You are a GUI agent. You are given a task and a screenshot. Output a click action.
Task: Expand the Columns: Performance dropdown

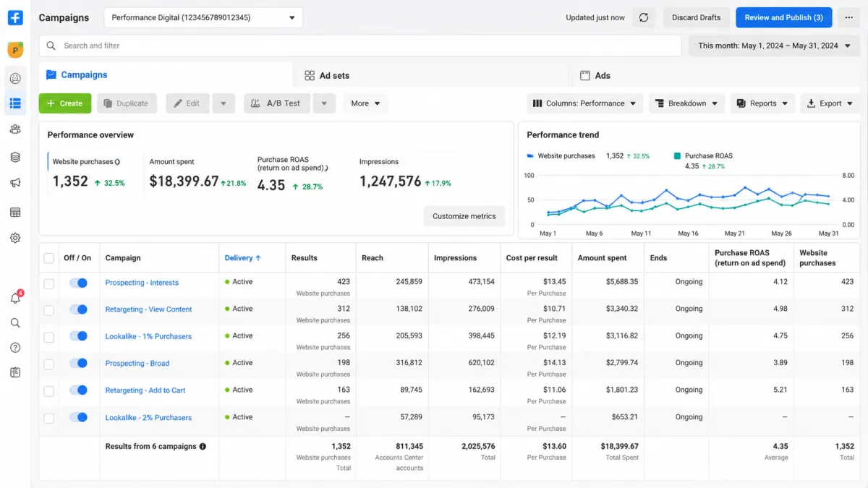[x=584, y=103]
